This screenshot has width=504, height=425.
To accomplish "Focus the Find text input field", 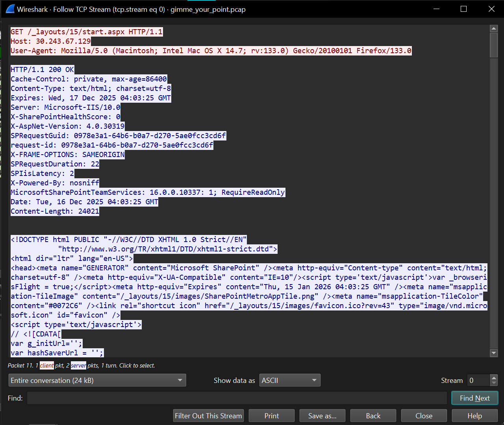I will point(237,398).
